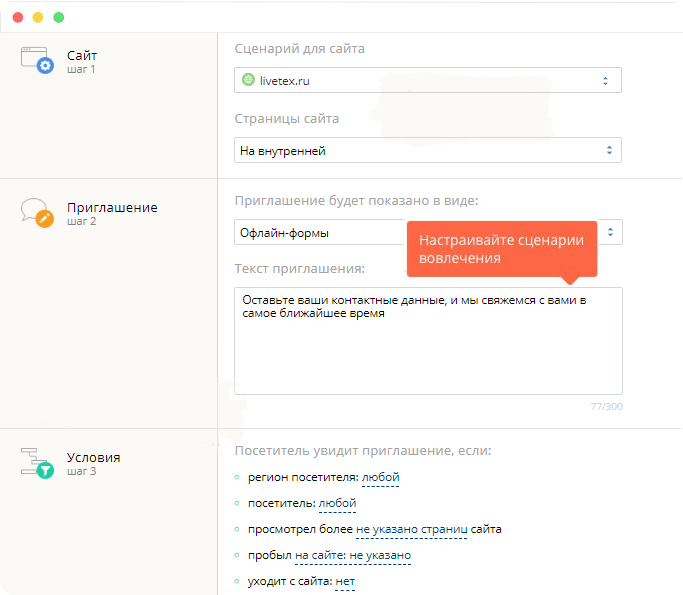The image size is (683, 595).
Task: Click the Сайт step browser-gear icon
Action: [x=37, y=60]
